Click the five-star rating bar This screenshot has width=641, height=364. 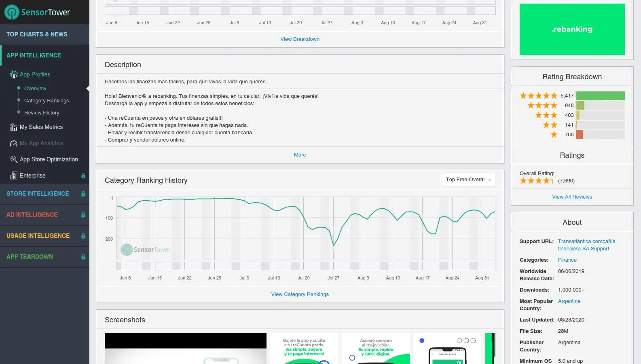pos(600,96)
